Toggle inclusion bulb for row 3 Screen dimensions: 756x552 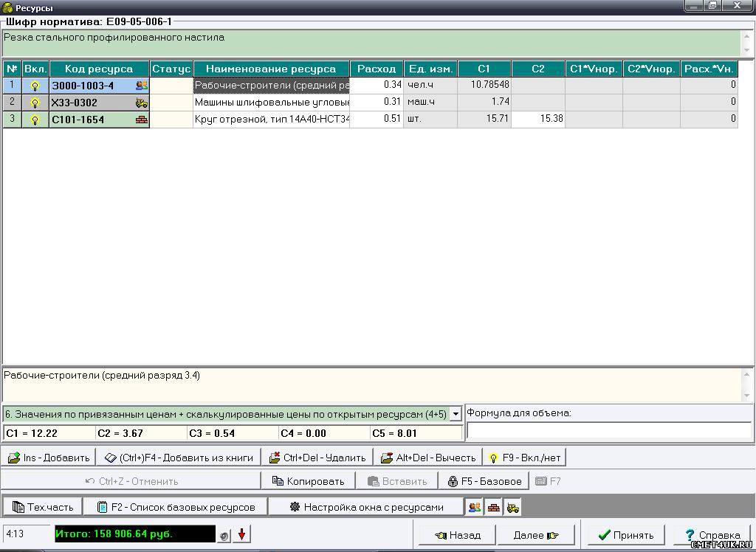pos(35,120)
